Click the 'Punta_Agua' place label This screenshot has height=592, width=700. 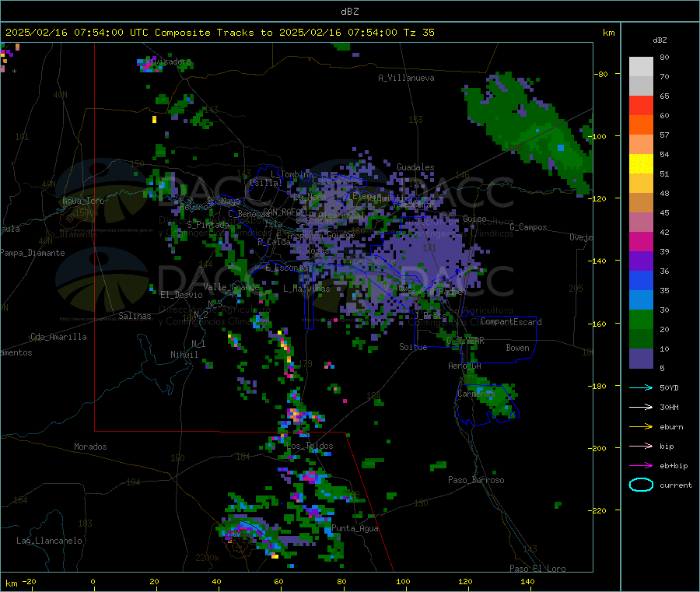click(x=355, y=528)
